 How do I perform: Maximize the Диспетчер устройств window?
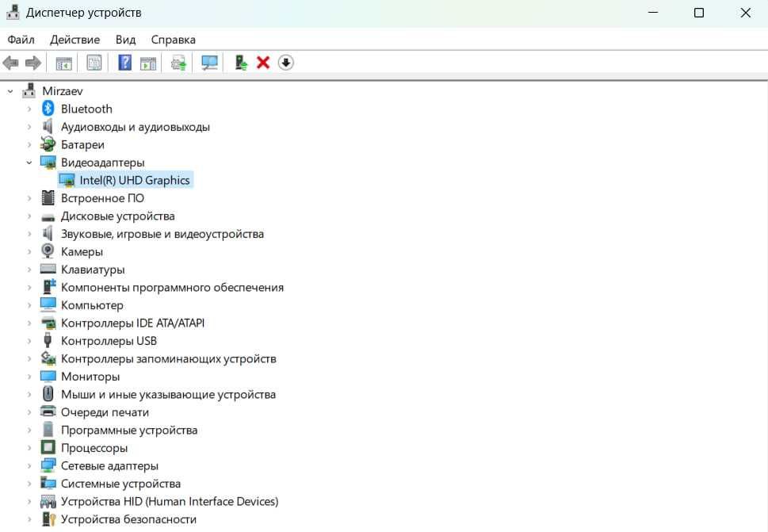coord(699,13)
